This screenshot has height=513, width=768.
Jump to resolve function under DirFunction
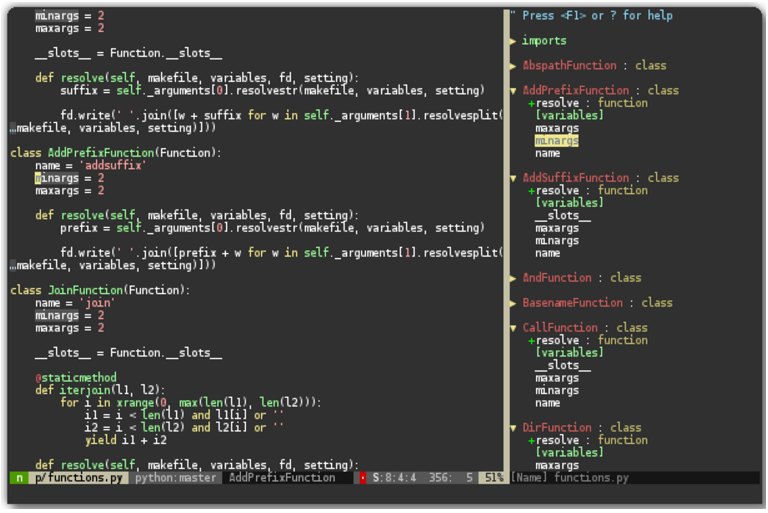pyautogui.click(x=588, y=440)
